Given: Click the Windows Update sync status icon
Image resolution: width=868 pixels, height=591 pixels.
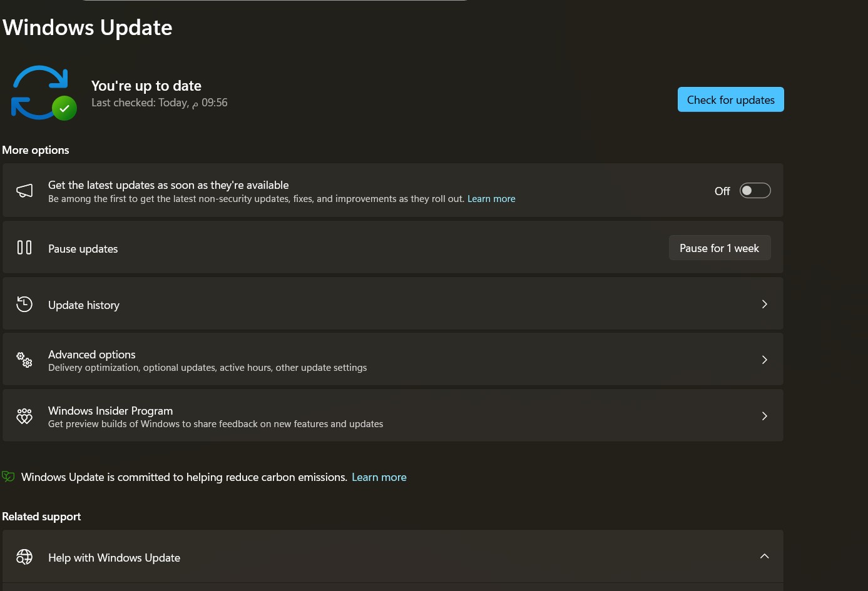Looking at the screenshot, I should click(x=44, y=93).
